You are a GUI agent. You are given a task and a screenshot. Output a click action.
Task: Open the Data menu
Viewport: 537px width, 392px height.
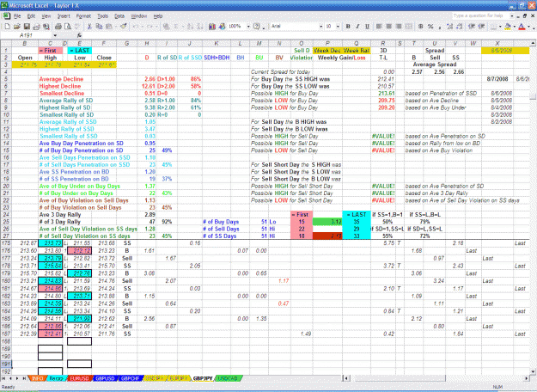pos(119,16)
